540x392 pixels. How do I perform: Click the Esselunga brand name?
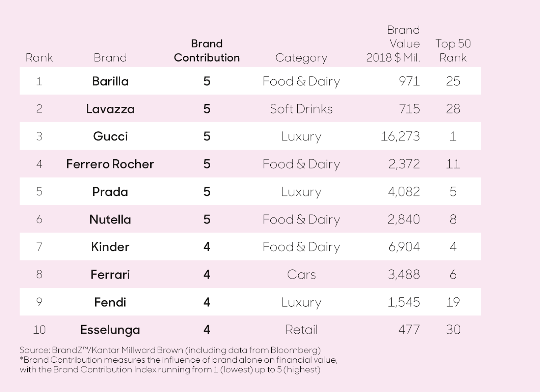pyautogui.click(x=110, y=330)
